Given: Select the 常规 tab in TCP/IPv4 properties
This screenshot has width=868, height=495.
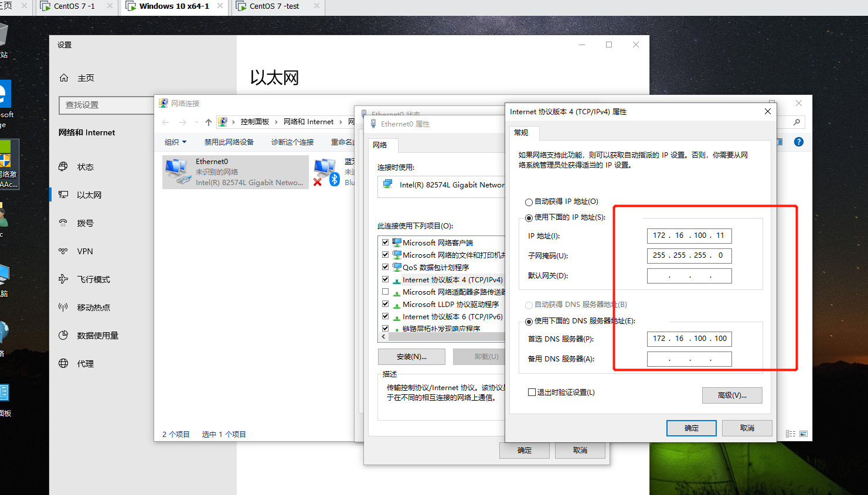Looking at the screenshot, I should (524, 133).
